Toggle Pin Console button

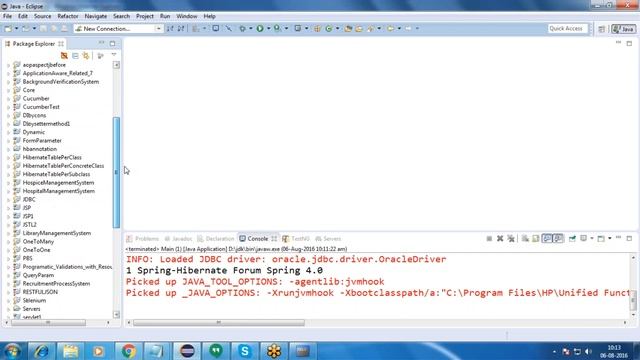(x=572, y=238)
